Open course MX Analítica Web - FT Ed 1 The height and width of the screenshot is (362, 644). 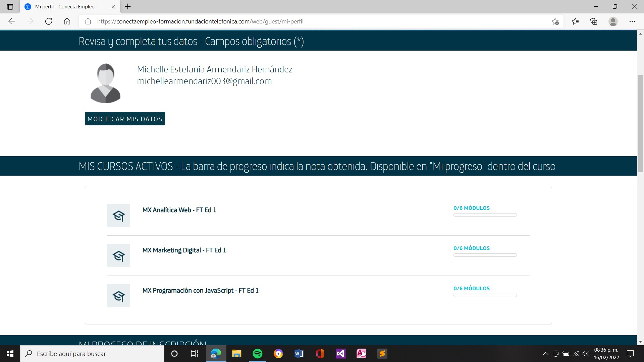(x=179, y=210)
